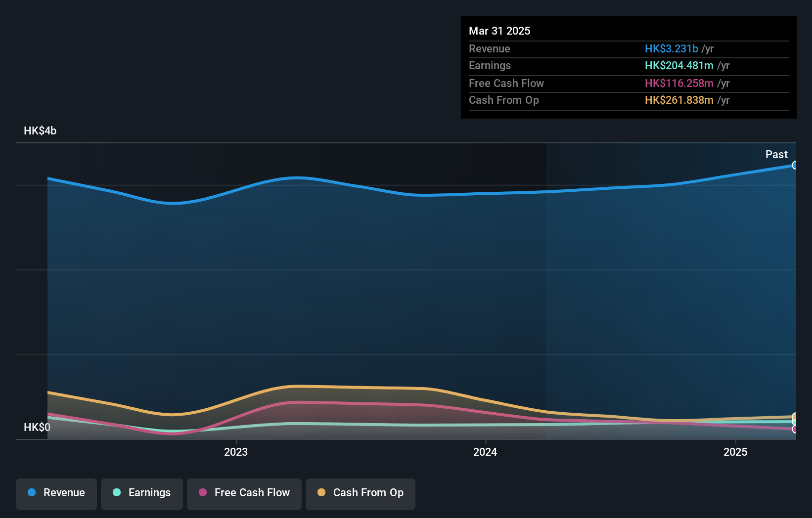This screenshot has height=518, width=812.
Task: Click the pink Free Cash Flow legend dot
Action: click(203, 493)
